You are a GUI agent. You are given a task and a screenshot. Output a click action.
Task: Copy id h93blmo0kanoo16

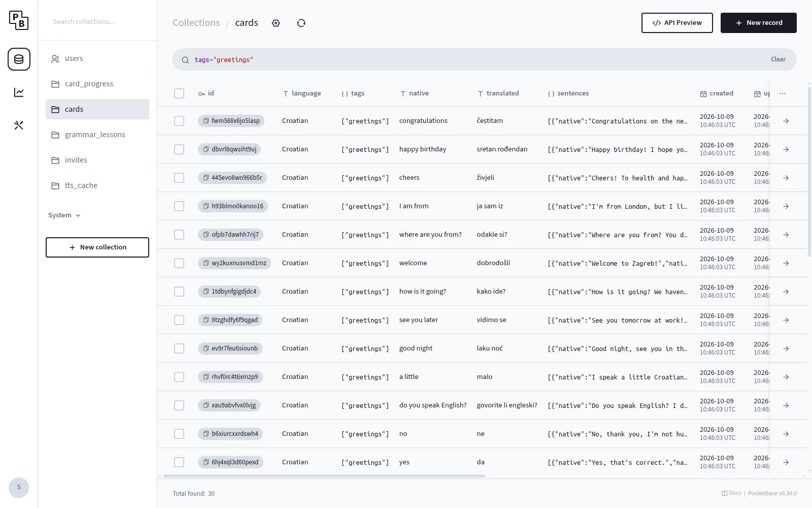click(x=206, y=206)
